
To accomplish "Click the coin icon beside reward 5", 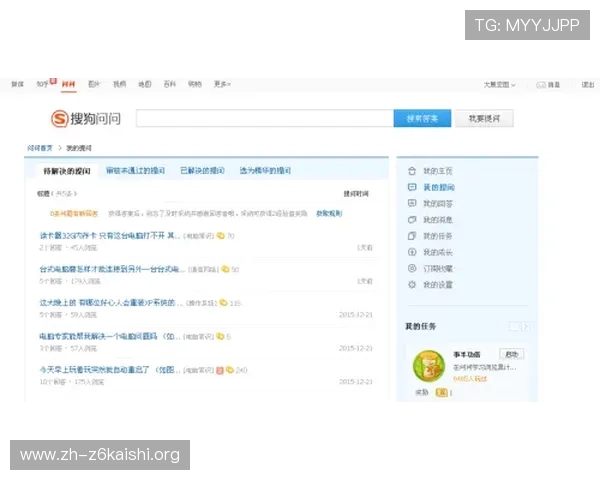I will tap(220, 336).
